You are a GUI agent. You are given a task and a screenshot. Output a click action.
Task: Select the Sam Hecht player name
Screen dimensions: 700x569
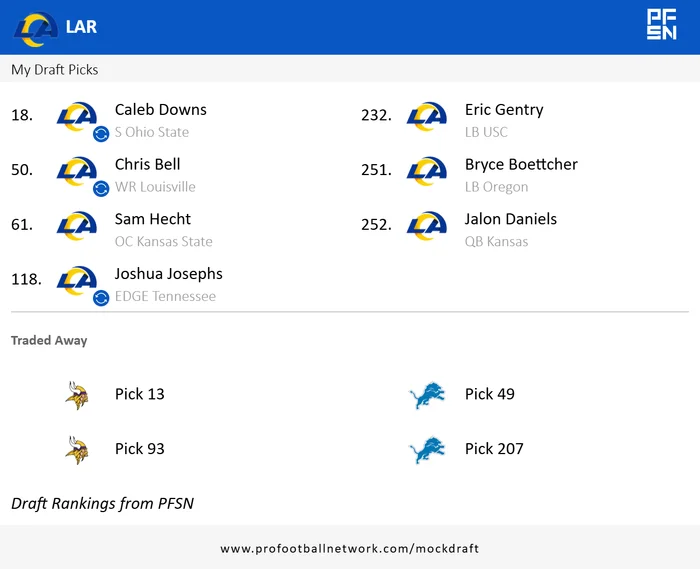click(x=153, y=219)
